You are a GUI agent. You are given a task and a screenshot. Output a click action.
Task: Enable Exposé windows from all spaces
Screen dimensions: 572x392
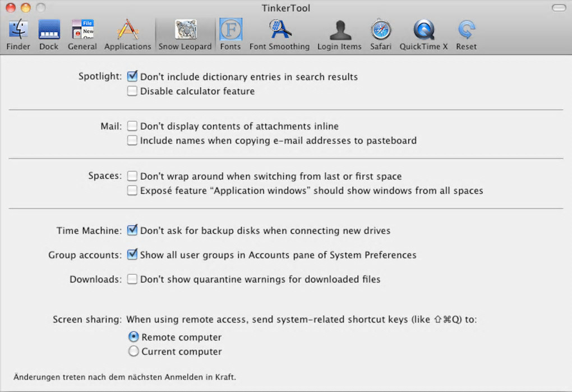tap(132, 190)
